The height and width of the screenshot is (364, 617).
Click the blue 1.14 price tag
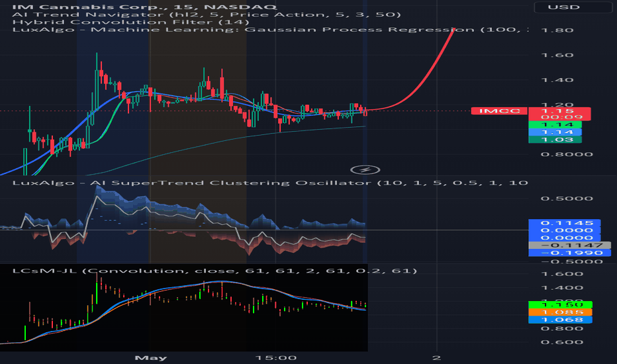pyautogui.click(x=555, y=132)
